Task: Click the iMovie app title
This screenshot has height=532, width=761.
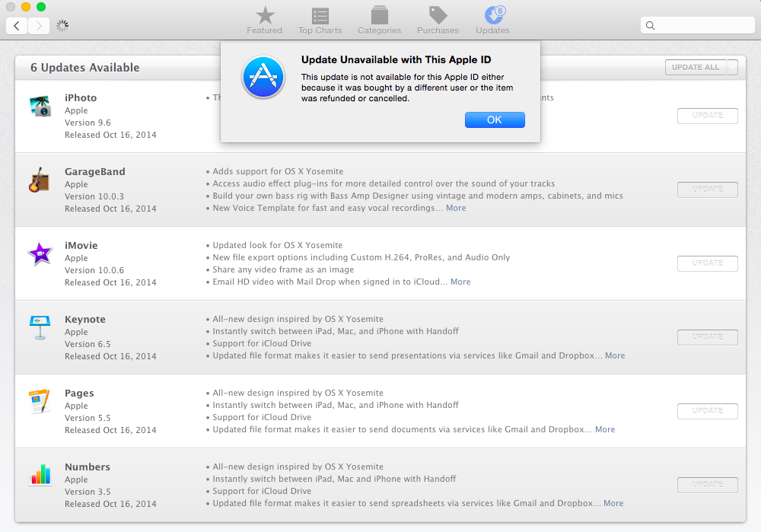Action: click(81, 245)
